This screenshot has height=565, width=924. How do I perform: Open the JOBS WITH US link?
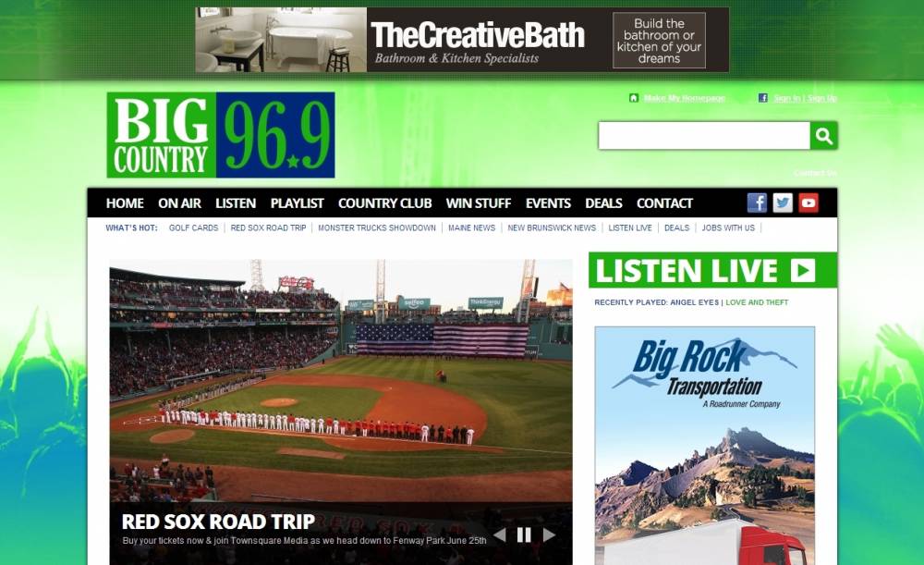(x=728, y=227)
